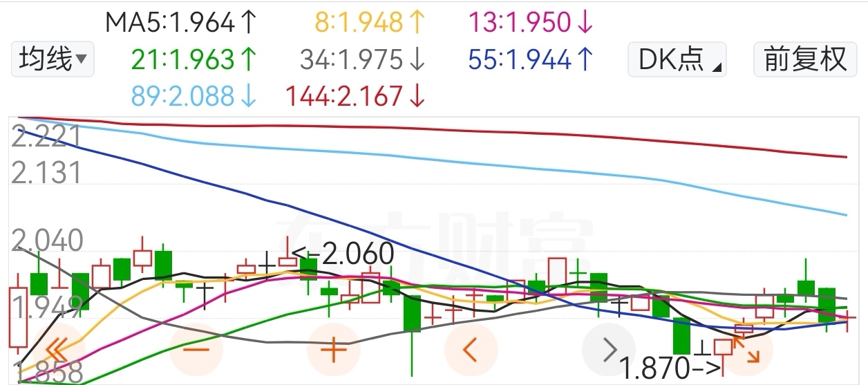Viewport: 868px width, 385px height.
Task: Click the 2.060 high price marker
Action: (343, 254)
